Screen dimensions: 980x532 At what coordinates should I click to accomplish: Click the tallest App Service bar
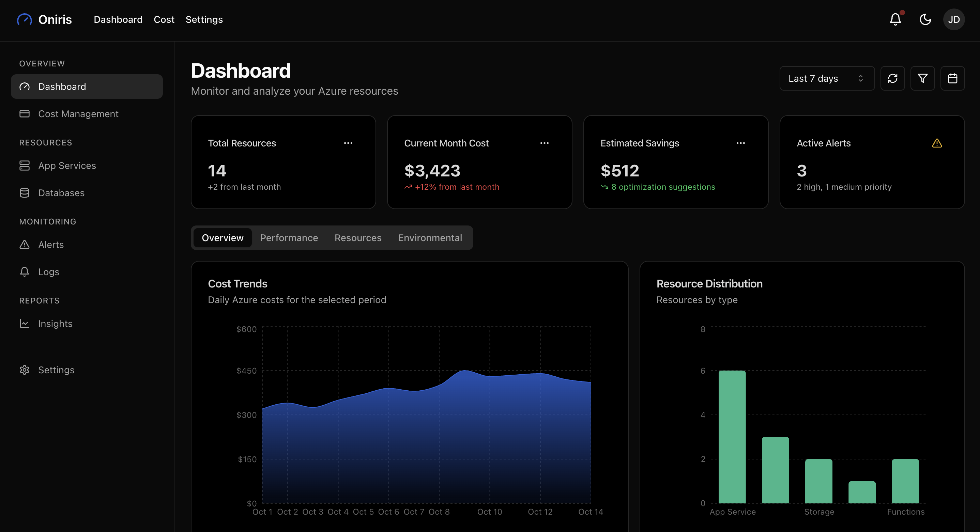click(732, 437)
